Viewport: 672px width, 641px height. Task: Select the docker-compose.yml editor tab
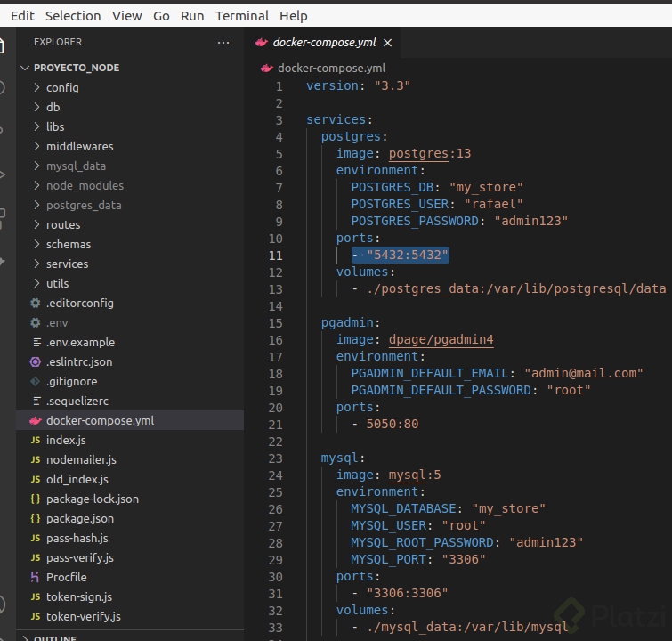(x=324, y=43)
